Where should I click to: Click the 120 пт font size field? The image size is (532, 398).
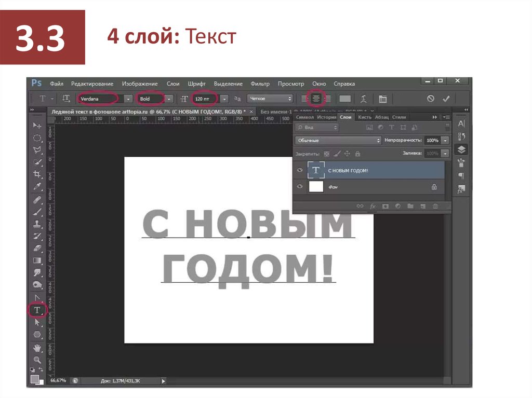coord(205,99)
